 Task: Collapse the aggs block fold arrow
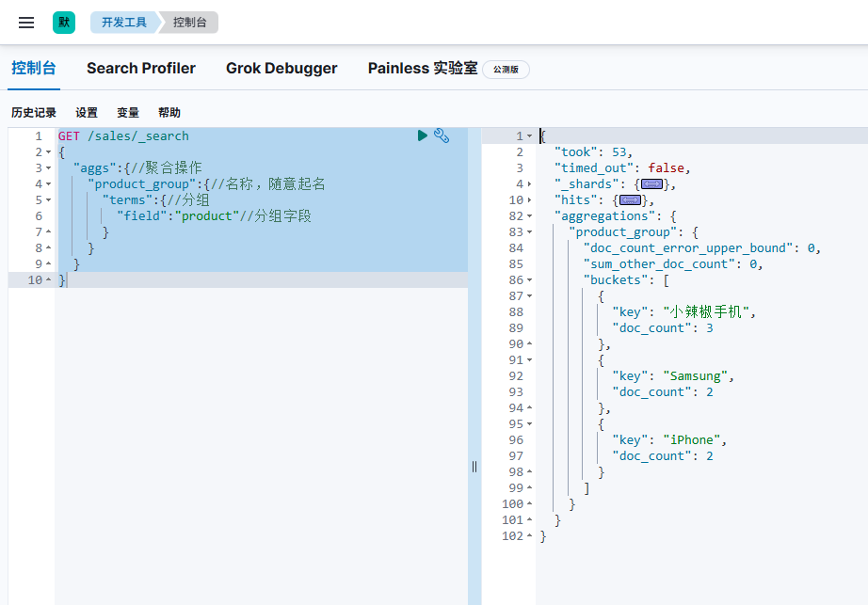pos(49,168)
